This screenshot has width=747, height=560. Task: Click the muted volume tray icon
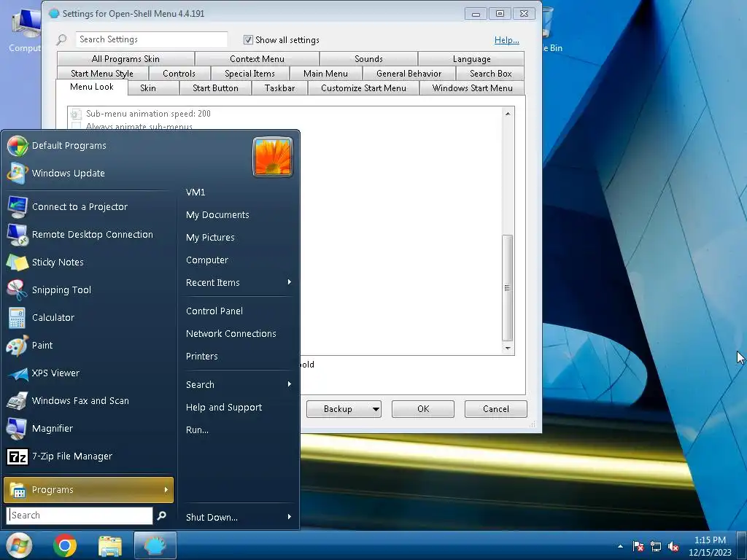tap(673, 546)
